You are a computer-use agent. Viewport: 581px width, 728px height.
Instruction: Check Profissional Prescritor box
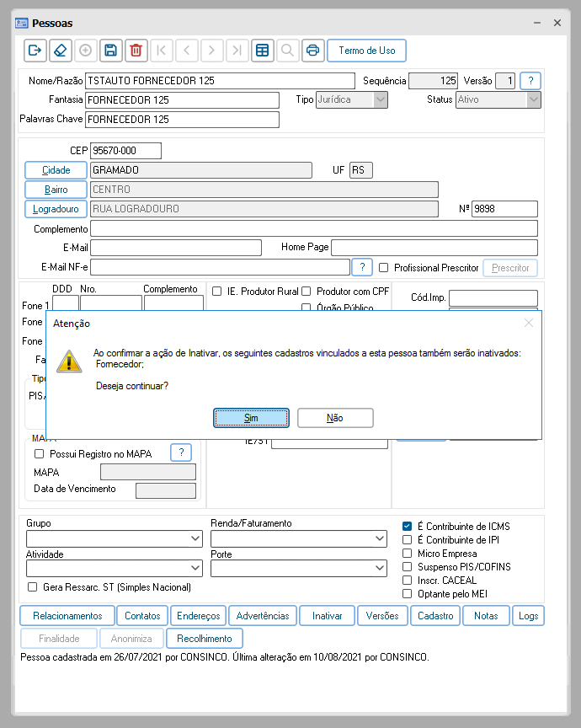(x=383, y=268)
